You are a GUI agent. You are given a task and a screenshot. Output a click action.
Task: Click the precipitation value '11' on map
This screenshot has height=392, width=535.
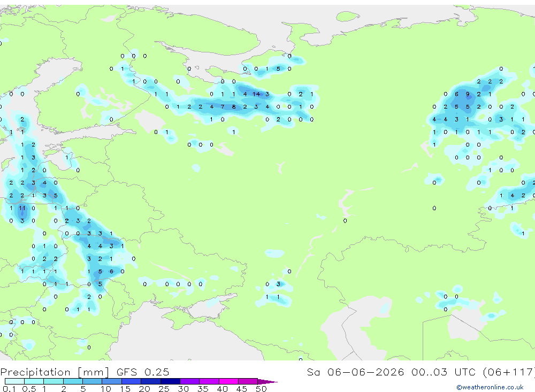point(22,208)
